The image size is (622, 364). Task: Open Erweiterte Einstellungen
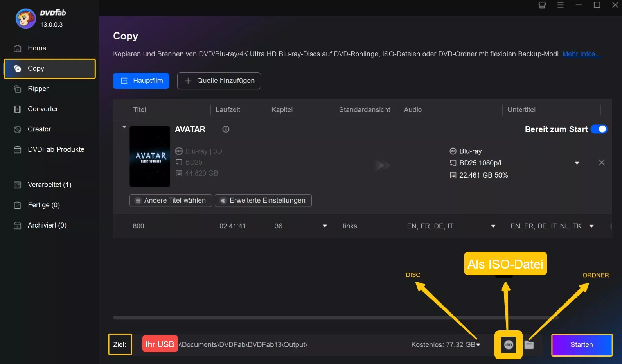(x=263, y=201)
